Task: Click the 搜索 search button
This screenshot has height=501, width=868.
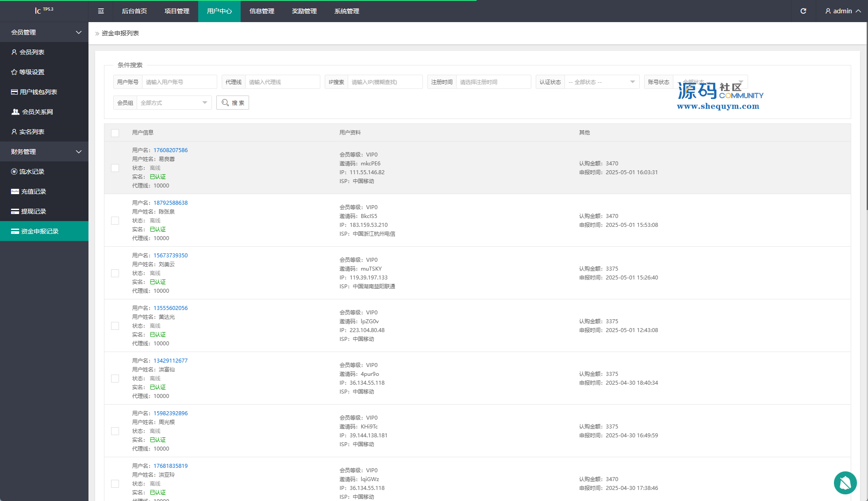Action: (233, 103)
